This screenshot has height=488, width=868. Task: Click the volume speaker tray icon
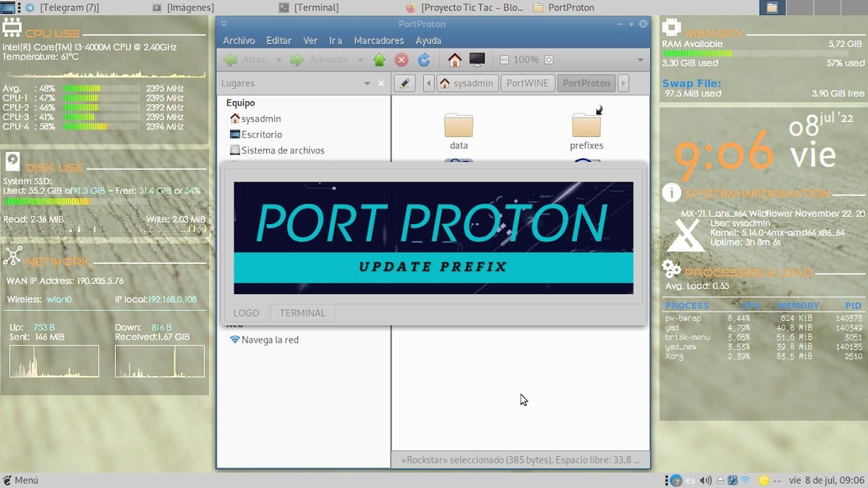click(x=705, y=481)
